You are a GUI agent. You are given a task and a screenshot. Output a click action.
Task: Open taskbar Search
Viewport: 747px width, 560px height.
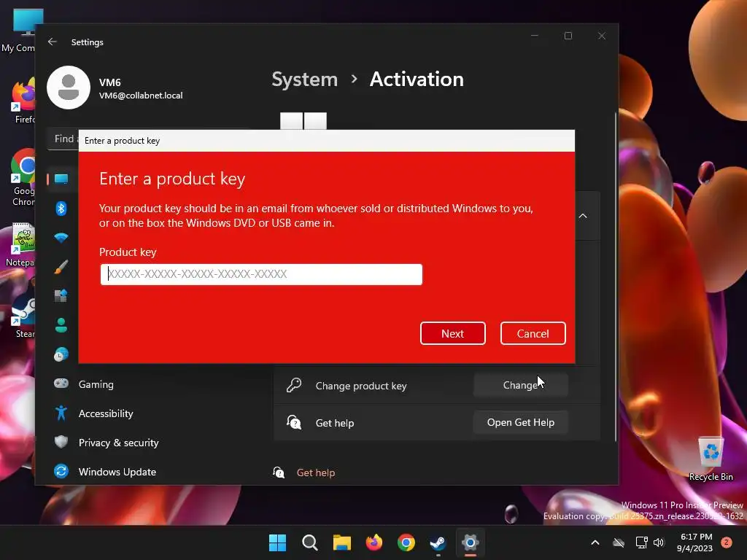click(x=309, y=542)
